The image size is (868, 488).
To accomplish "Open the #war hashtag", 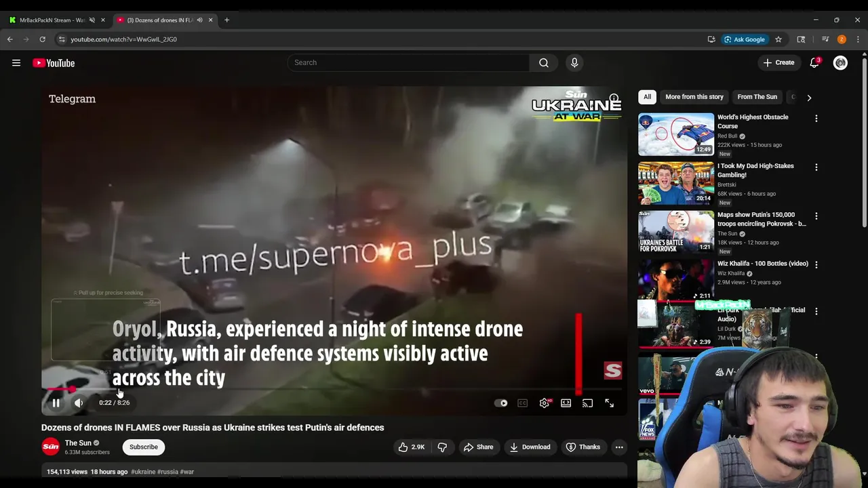I will click(x=187, y=472).
